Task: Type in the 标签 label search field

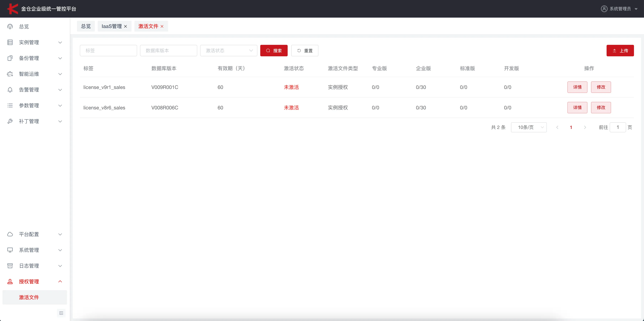Action: [108, 50]
